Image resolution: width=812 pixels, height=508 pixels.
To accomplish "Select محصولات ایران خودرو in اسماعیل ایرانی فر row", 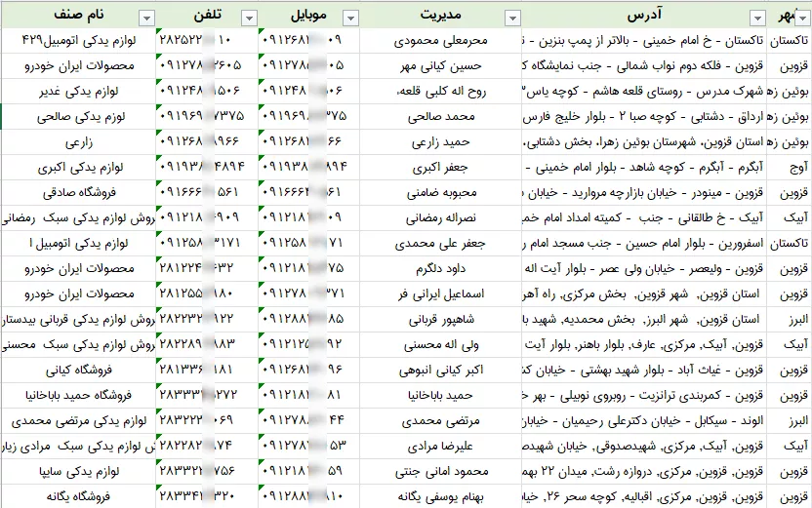I will [78, 293].
